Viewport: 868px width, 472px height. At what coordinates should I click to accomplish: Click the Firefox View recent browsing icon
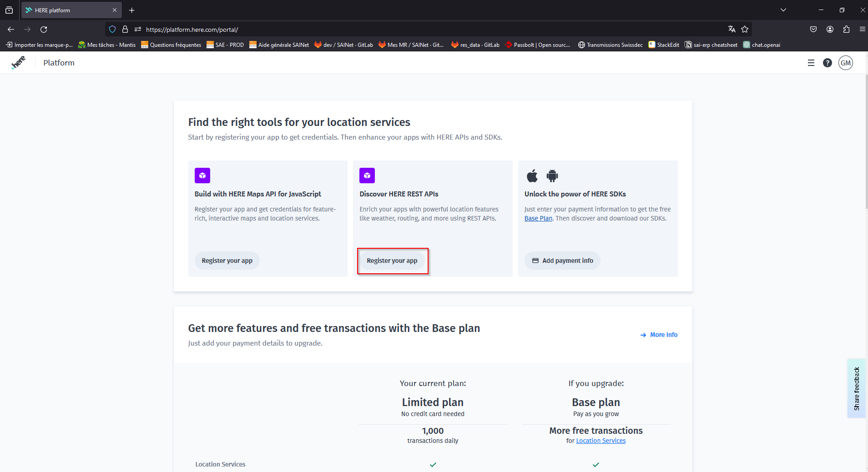click(9, 10)
